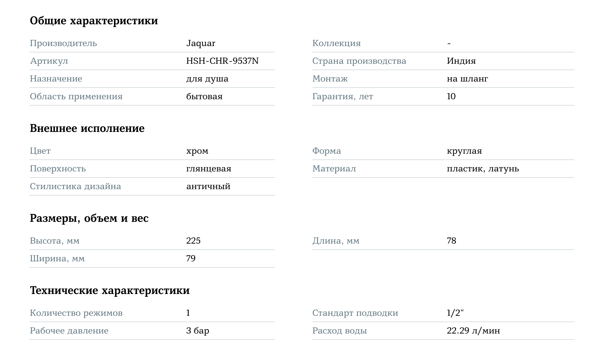
Task: Click the Jaquar manufacturer value
Action: click(201, 43)
